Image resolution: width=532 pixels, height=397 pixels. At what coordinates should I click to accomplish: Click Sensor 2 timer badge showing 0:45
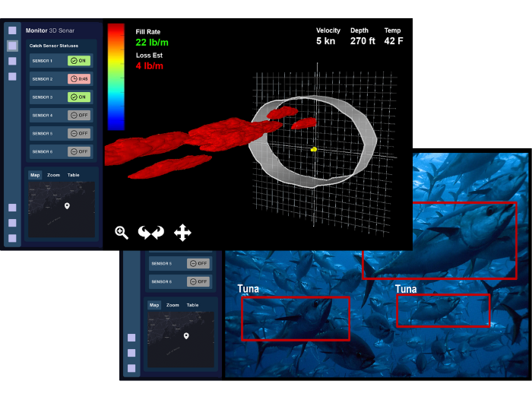tap(78, 79)
